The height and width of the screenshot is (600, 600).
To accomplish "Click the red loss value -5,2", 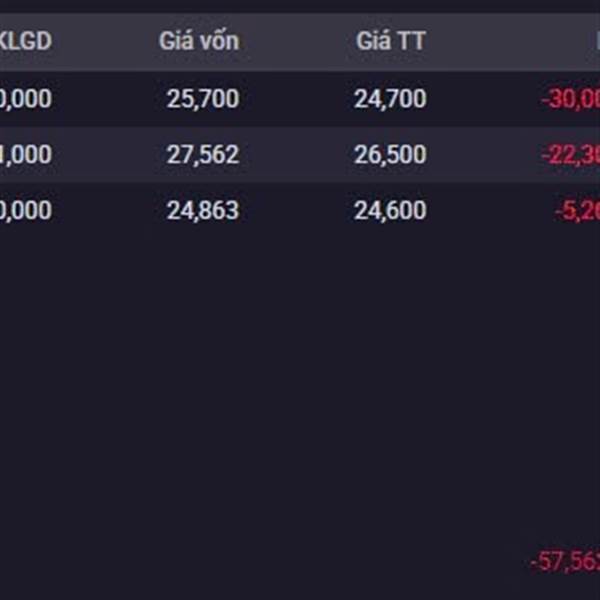I will pos(577,211).
